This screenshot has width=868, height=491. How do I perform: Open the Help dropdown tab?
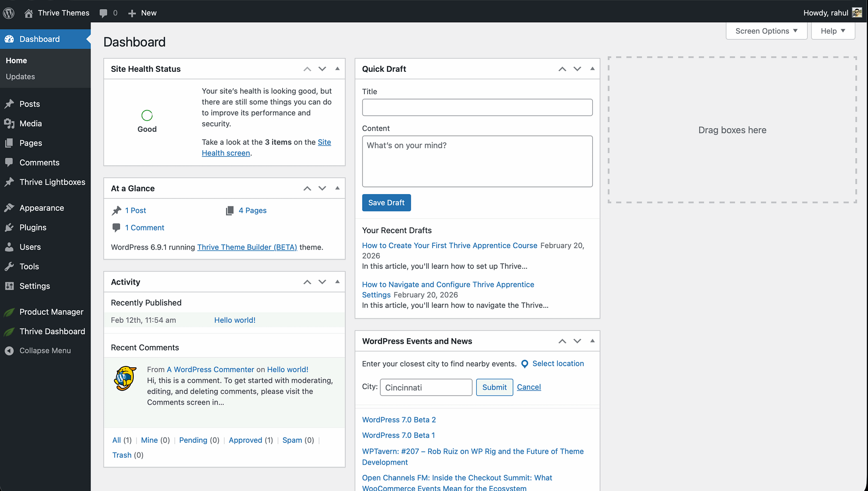(833, 31)
